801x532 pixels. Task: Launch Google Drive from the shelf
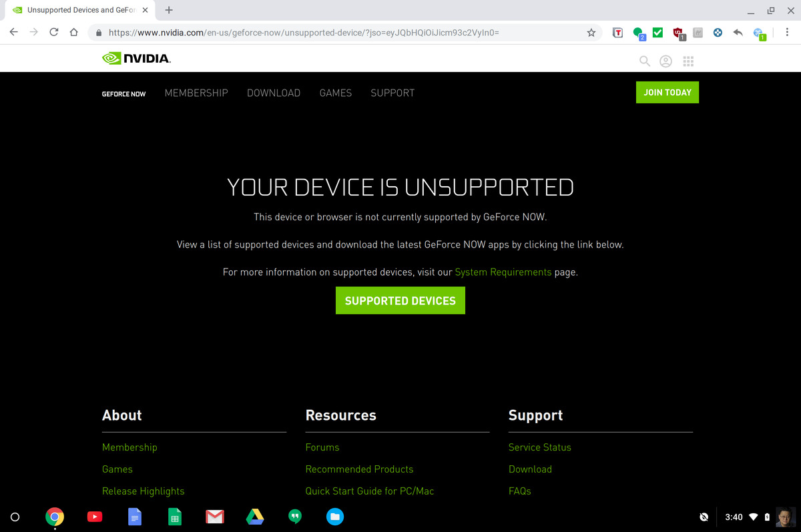point(255,517)
